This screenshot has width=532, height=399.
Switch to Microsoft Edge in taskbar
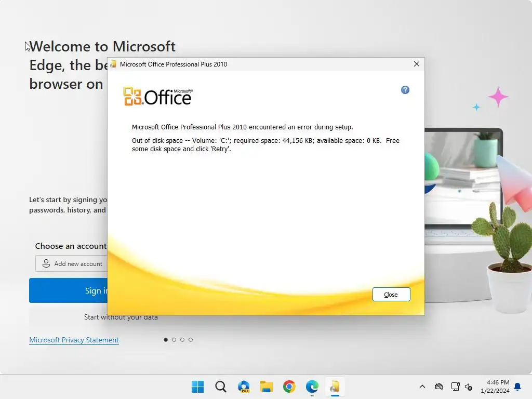312,387
